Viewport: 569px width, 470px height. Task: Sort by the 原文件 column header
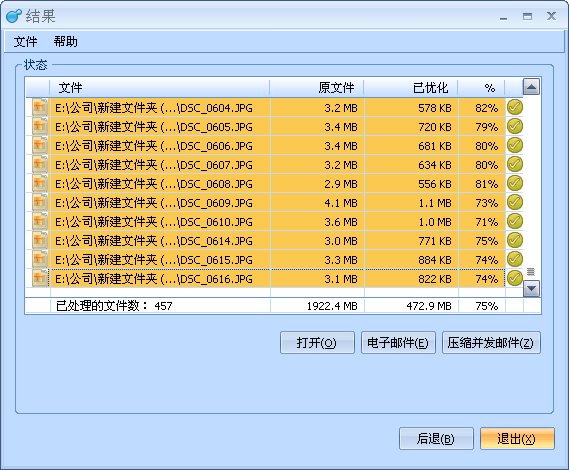(x=317, y=87)
